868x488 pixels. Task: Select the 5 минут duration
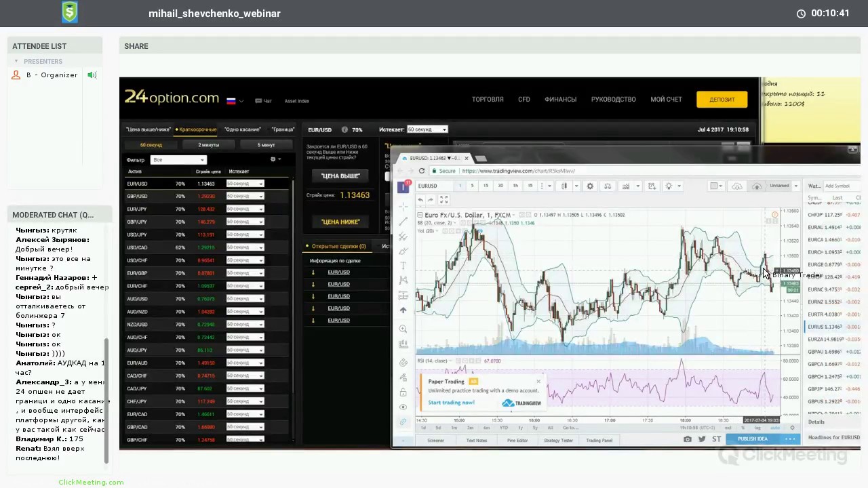tap(266, 145)
